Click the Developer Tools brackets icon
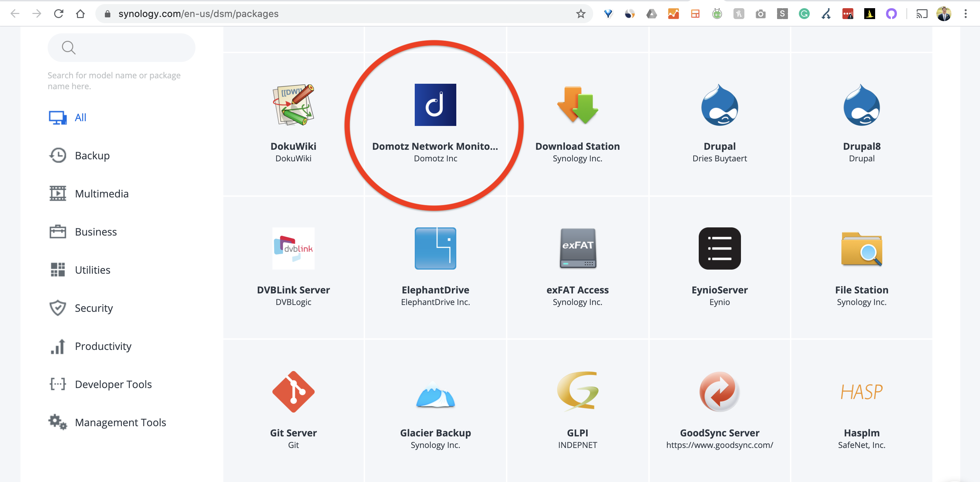980x482 pixels. pos(58,384)
